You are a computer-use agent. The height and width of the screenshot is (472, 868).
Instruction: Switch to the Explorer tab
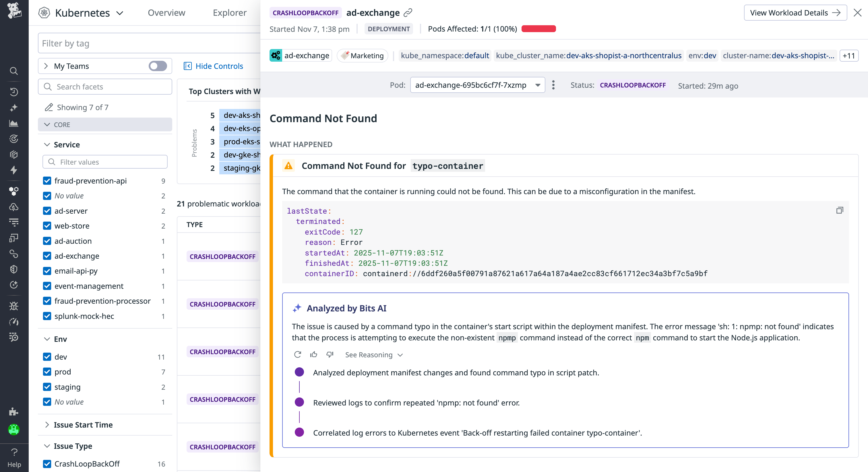(x=229, y=12)
